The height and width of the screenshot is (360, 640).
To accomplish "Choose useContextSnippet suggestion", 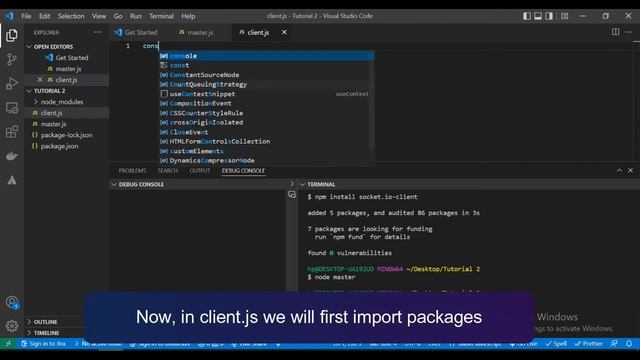I will pos(264,94).
